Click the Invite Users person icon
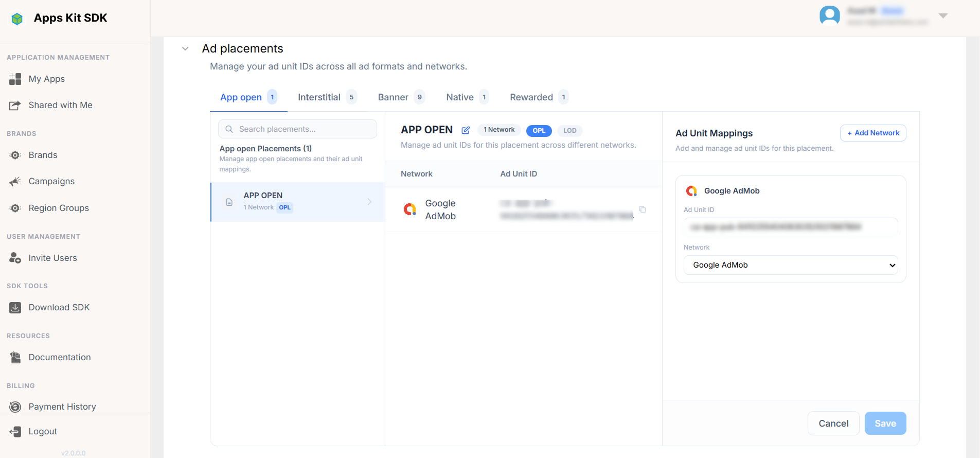This screenshot has width=980, height=458. (x=15, y=258)
